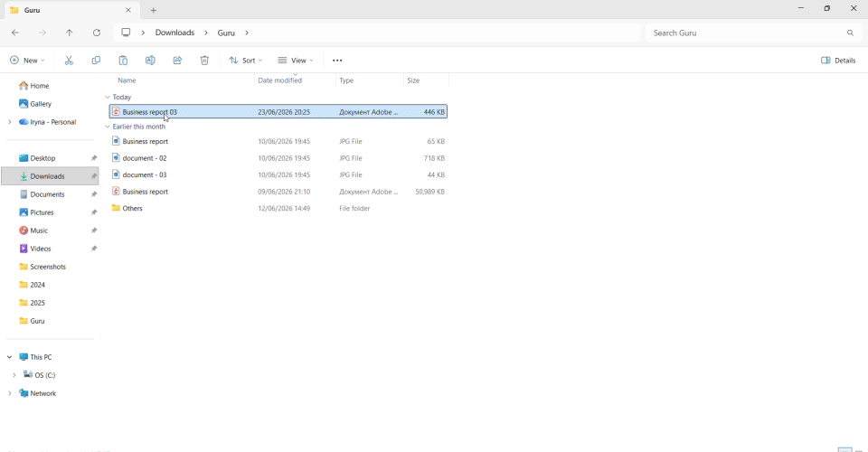Collapse the Earlier this month group
This screenshot has width=868, height=452.
coord(108,127)
